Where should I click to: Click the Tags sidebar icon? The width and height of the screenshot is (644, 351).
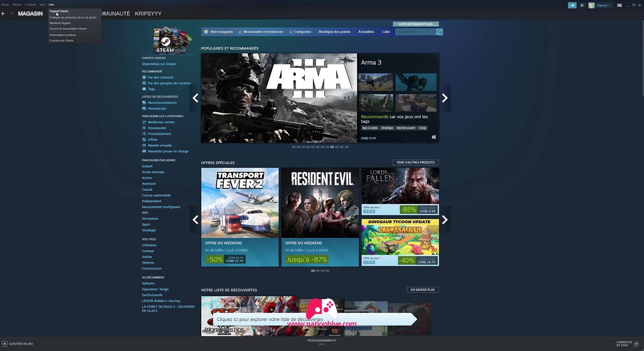[x=144, y=89]
